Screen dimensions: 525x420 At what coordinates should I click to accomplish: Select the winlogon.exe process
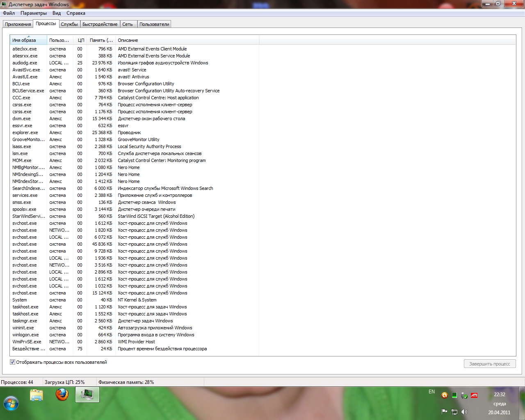[135, 335]
